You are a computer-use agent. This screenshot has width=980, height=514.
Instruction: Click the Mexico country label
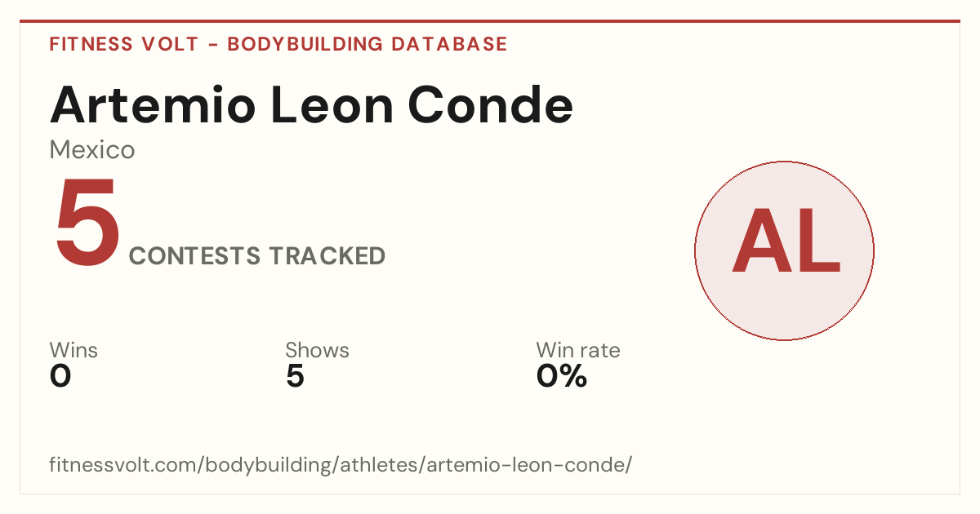point(92,150)
